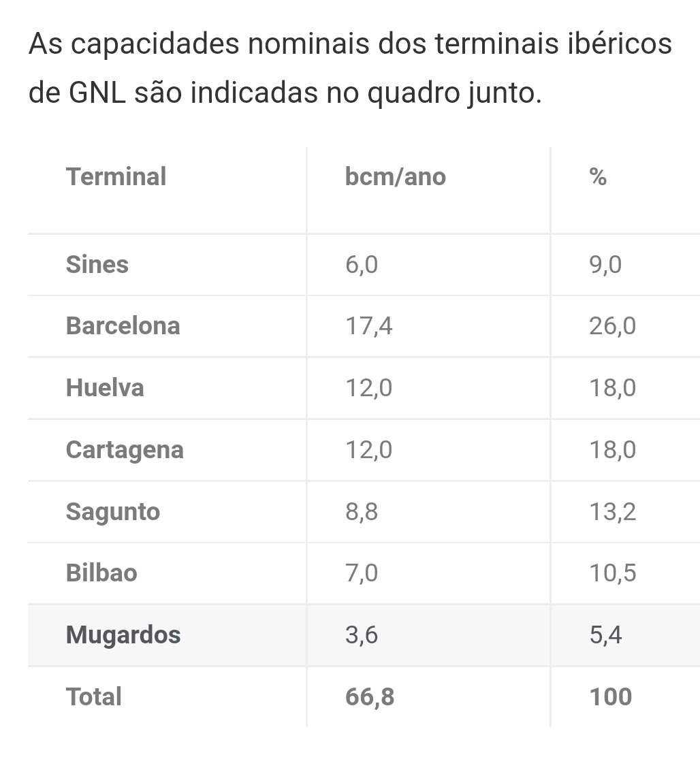This screenshot has height=772, width=700.
Task: Select the Bilbao row label
Action: [101, 573]
